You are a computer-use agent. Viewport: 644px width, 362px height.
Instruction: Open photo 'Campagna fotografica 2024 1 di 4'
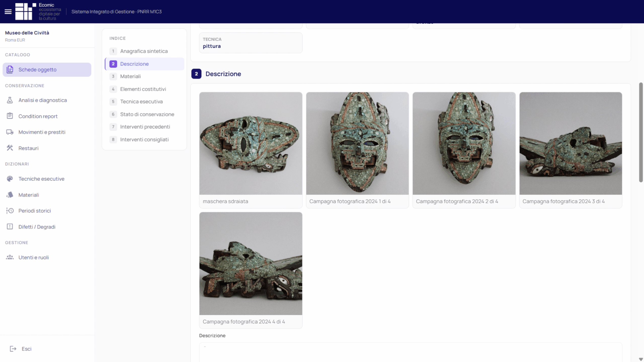(357, 143)
